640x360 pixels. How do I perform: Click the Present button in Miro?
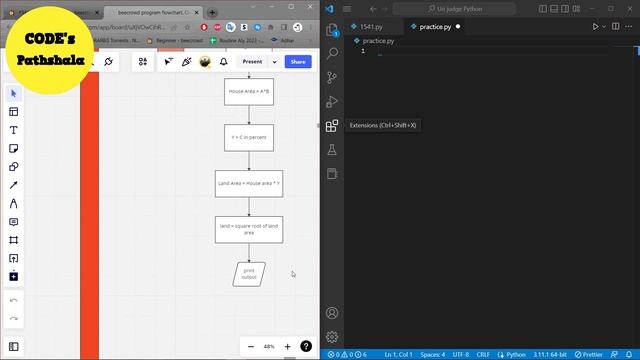[x=252, y=62]
